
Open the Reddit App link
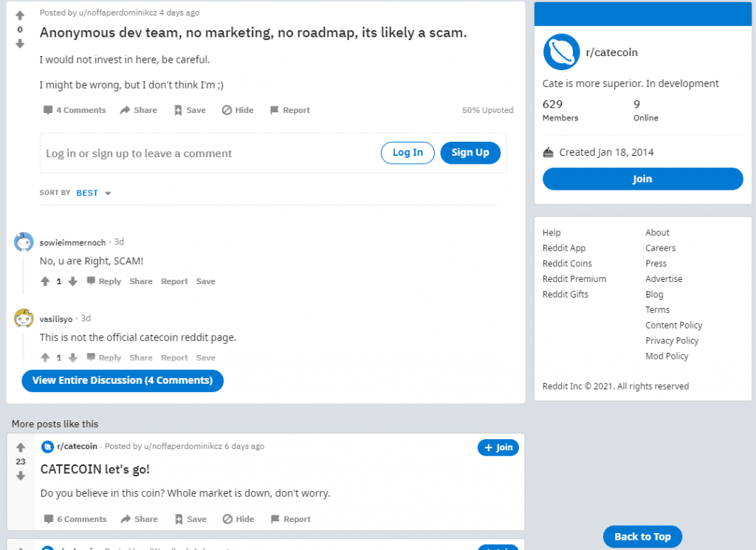[x=563, y=248]
